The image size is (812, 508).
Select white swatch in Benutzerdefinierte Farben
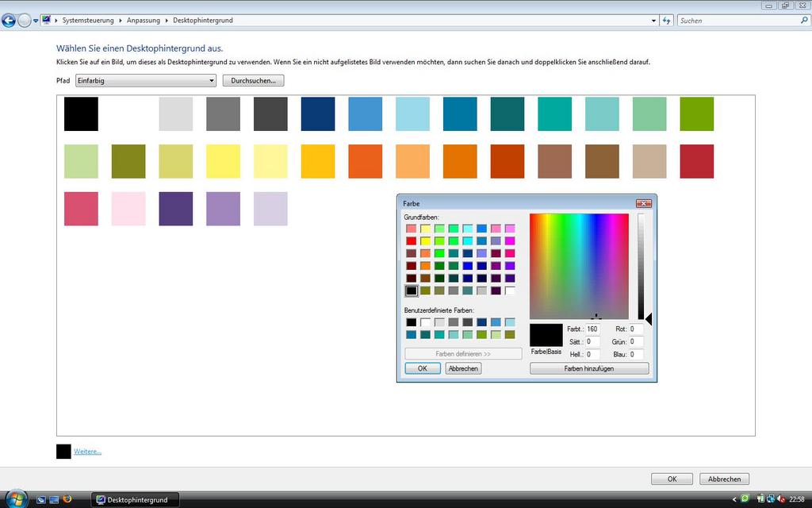(425, 322)
